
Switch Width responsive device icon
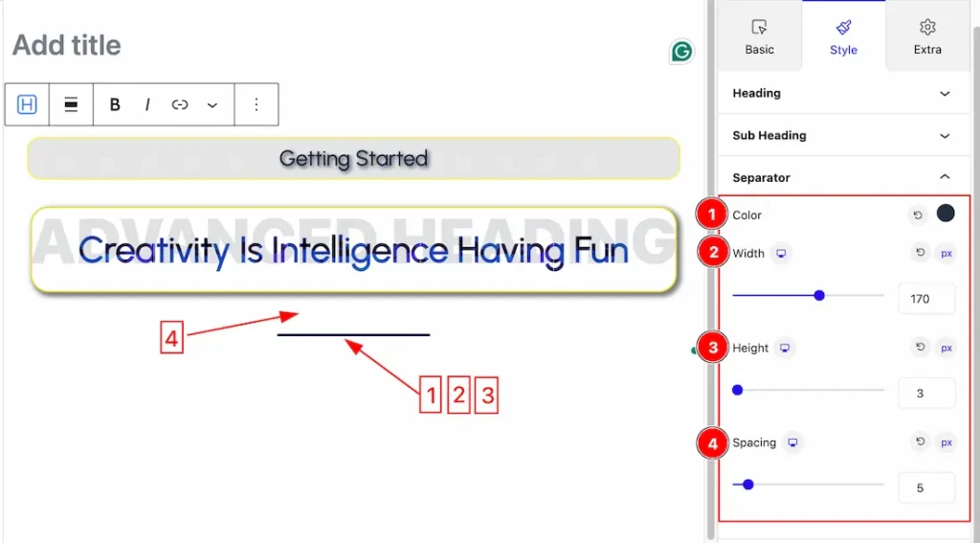tap(781, 254)
